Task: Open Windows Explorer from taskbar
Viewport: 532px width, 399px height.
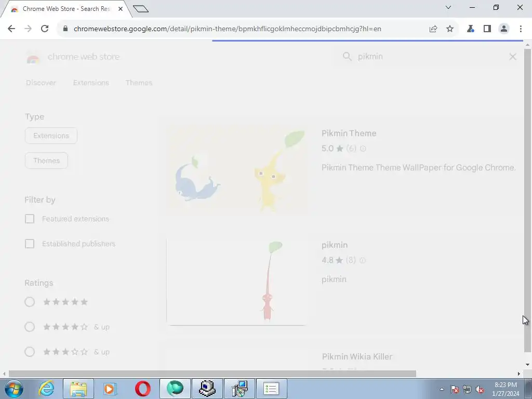Action: (78, 389)
